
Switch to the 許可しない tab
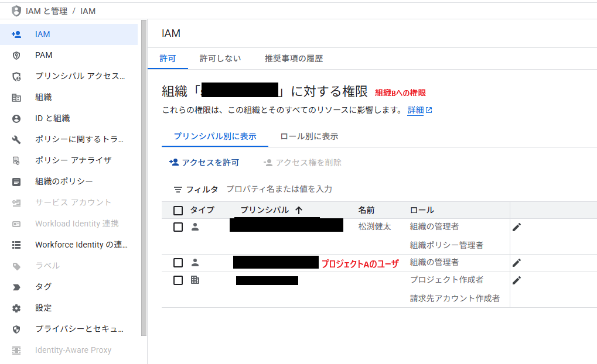tap(220, 59)
